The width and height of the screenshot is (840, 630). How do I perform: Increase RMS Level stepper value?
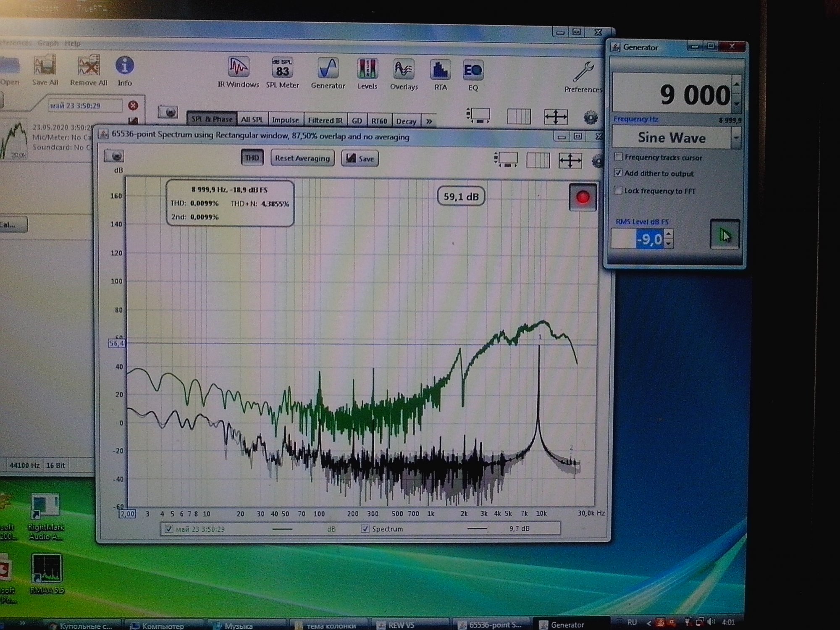(669, 234)
